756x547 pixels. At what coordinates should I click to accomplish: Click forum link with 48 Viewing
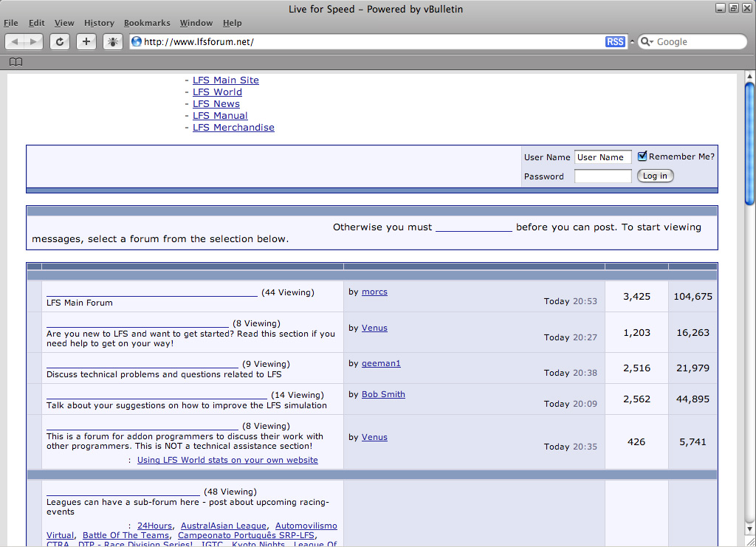(123, 492)
